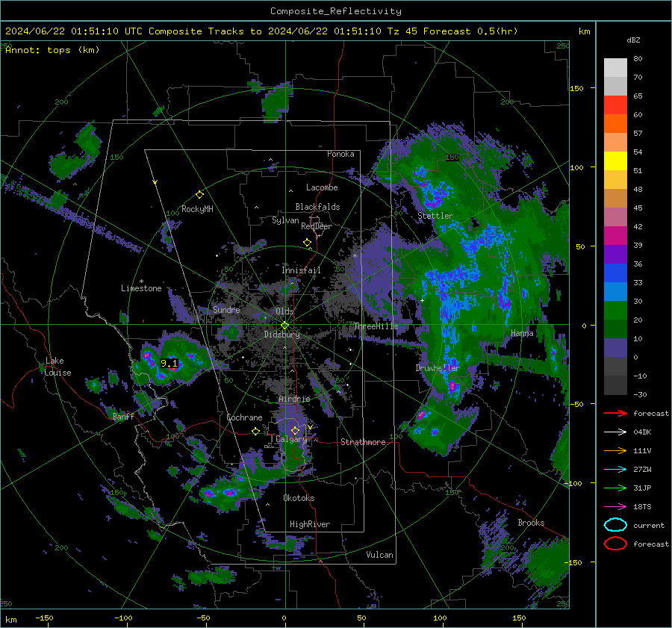
Task: Click the Ponoka city label
Action: (x=340, y=154)
